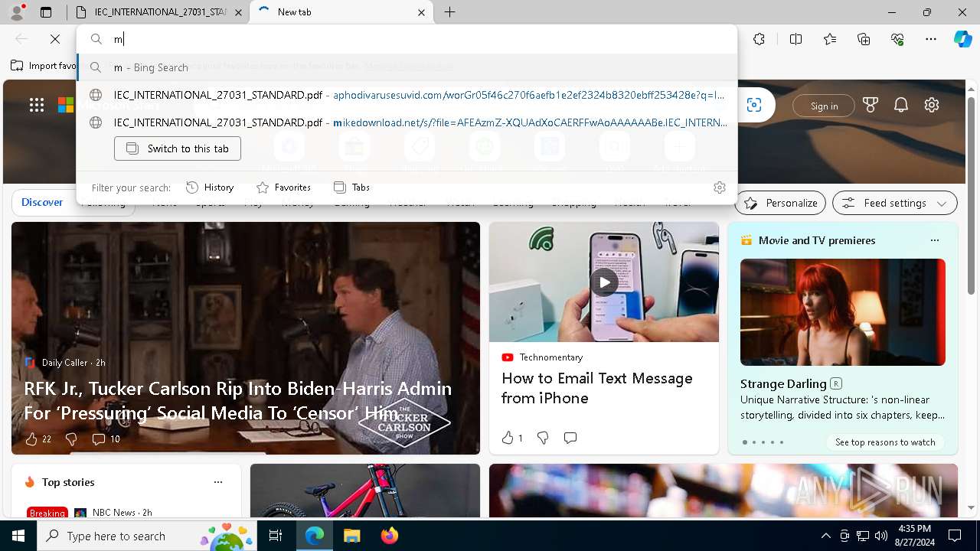Screen dimensions: 980x551
Task: Open Windows notification center
Action: 955,536
